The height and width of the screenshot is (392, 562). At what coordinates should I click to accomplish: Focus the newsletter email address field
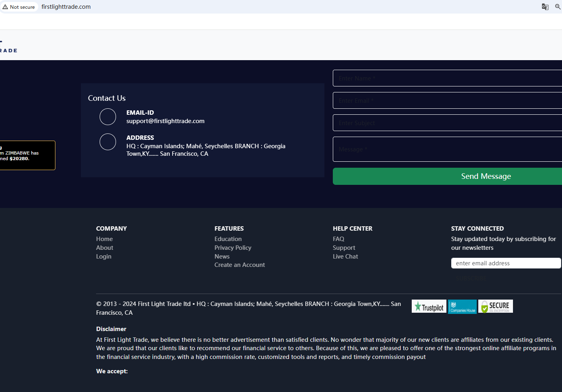click(505, 263)
